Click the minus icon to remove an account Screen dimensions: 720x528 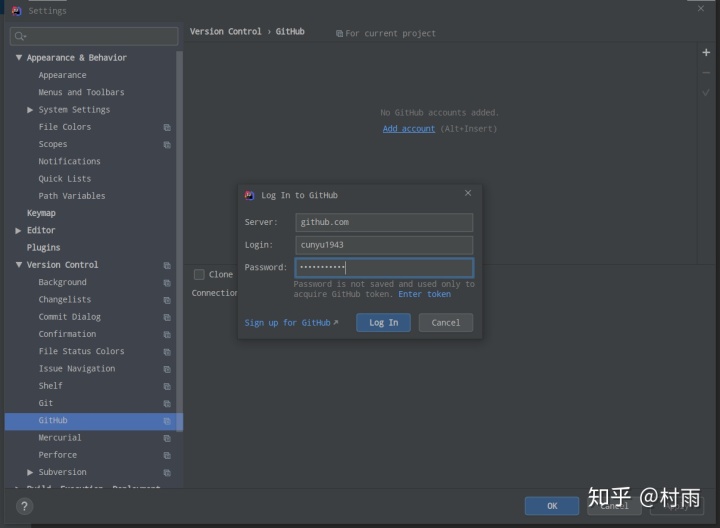[x=706, y=73]
